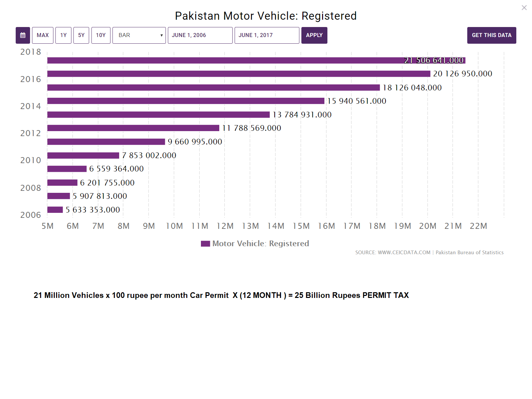Toggle the Motor Vehicle: Registered legend swatch
This screenshot has height=399, width=532.
(205, 244)
